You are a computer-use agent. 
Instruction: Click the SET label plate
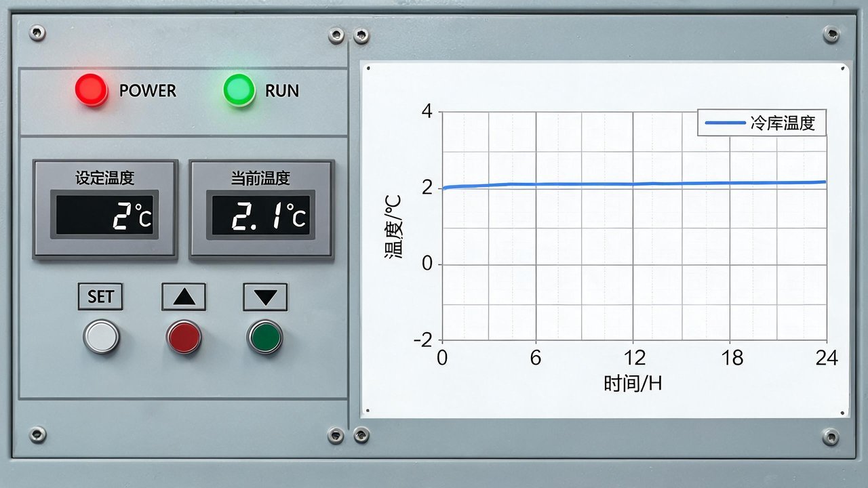coord(100,297)
